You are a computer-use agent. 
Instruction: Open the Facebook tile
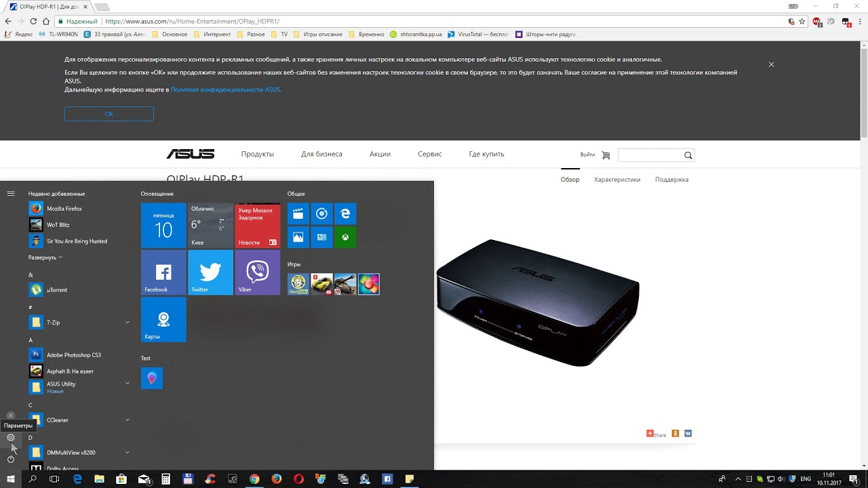pyautogui.click(x=163, y=272)
